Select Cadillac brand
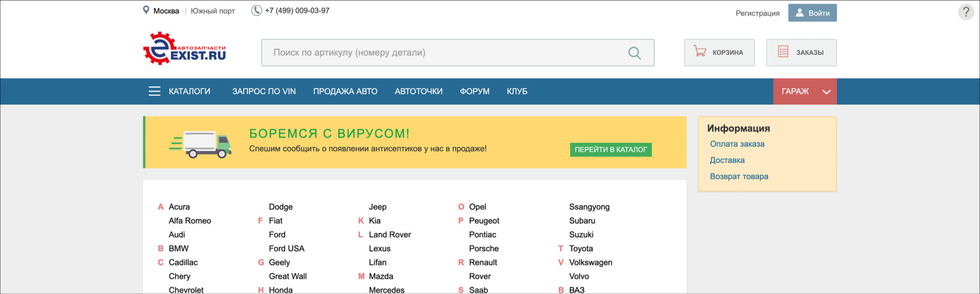The height and width of the screenshot is (294, 980). click(183, 262)
